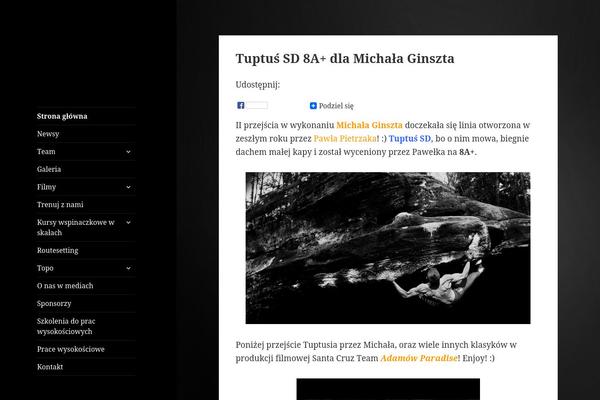Click the Facebook like counter box
600x400 pixels.
[257, 105]
